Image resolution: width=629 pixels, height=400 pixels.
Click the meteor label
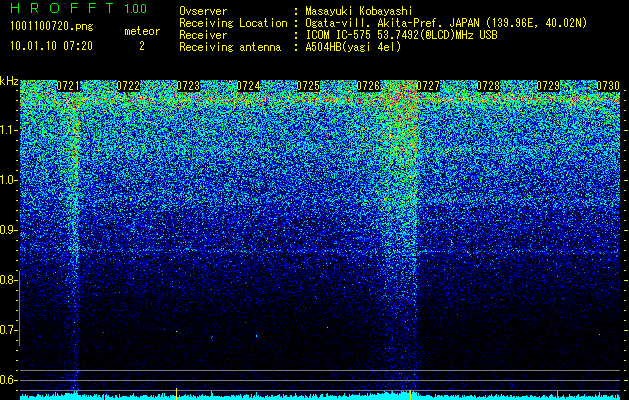pos(142,31)
